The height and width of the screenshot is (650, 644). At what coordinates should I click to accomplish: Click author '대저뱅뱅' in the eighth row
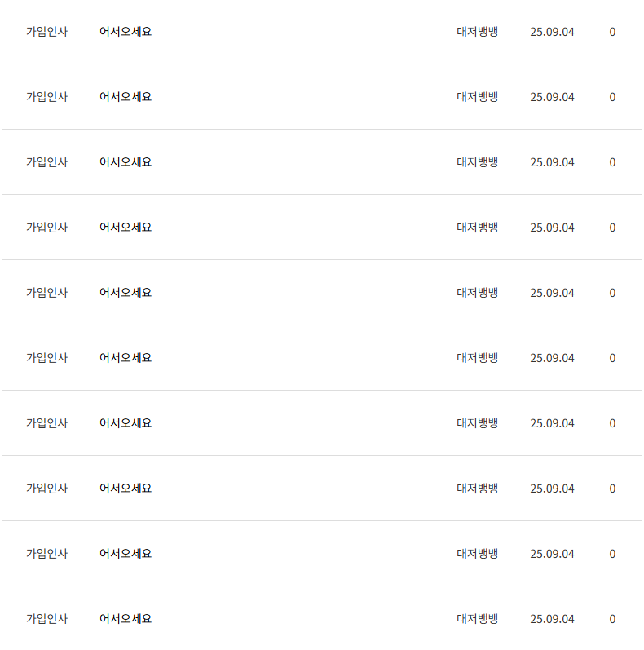point(477,489)
